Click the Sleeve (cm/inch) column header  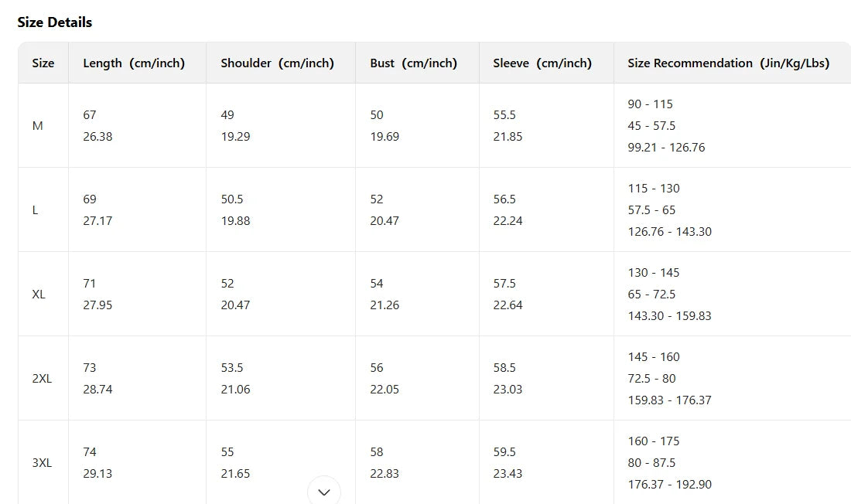pyautogui.click(x=542, y=63)
